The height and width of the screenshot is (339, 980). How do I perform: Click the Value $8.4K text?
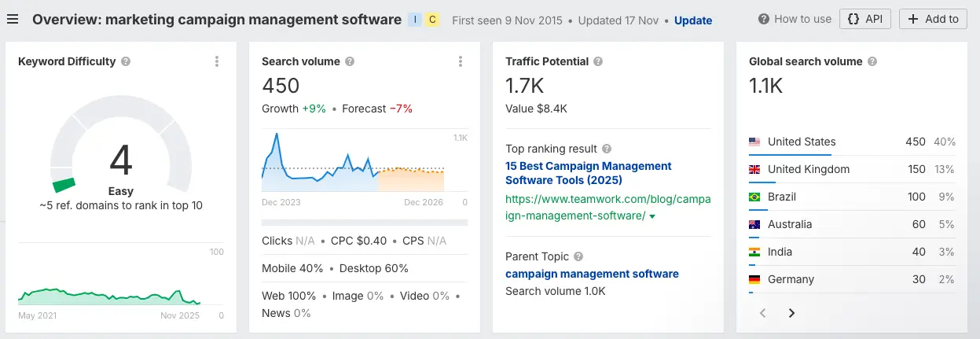tap(536, 109)
